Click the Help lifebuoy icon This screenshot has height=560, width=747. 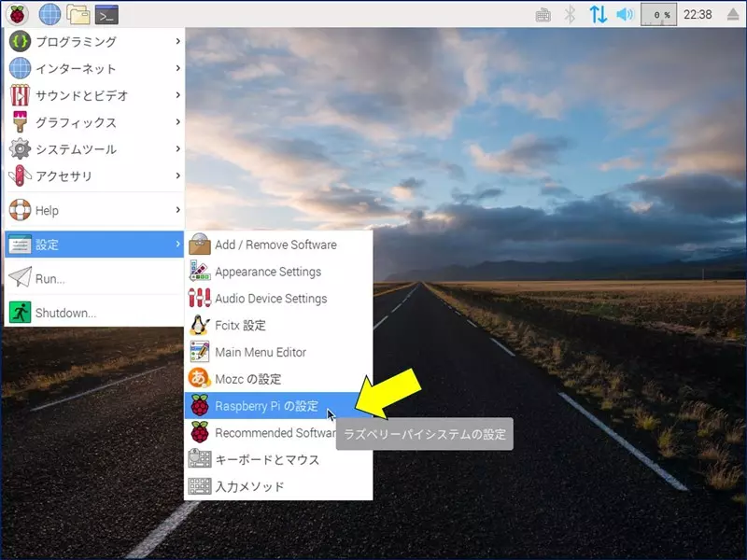20,210
